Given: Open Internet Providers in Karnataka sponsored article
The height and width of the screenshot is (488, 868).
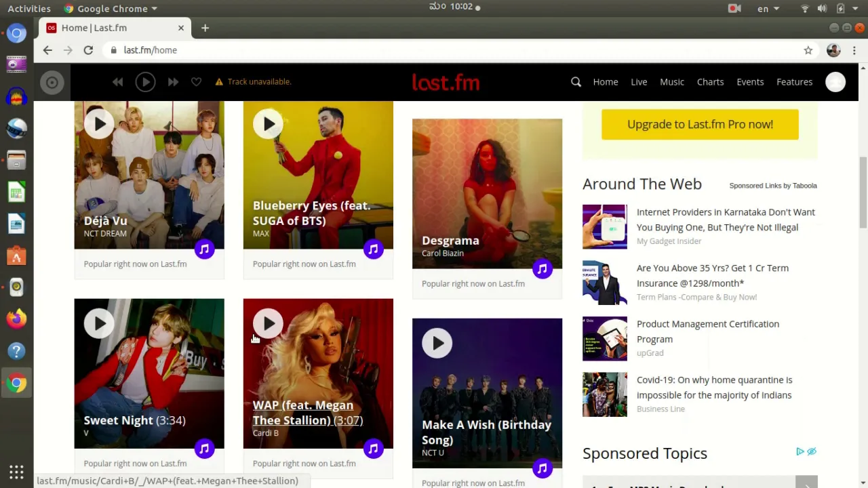Looking at the screenshot, I should pos(726,220).
